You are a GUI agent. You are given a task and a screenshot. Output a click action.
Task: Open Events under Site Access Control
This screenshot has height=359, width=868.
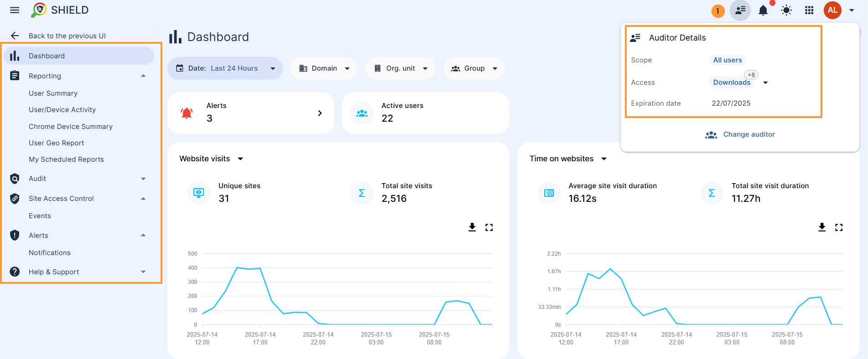pos(40,216)
